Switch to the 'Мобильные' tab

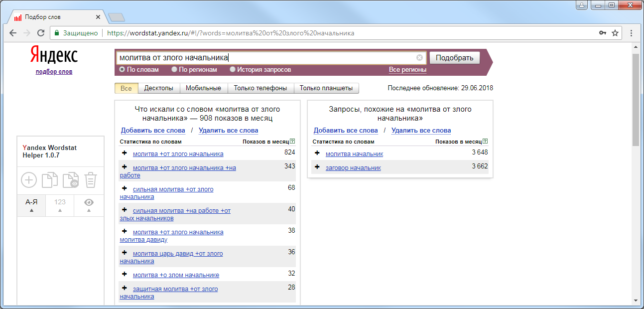tap(203, 88)
